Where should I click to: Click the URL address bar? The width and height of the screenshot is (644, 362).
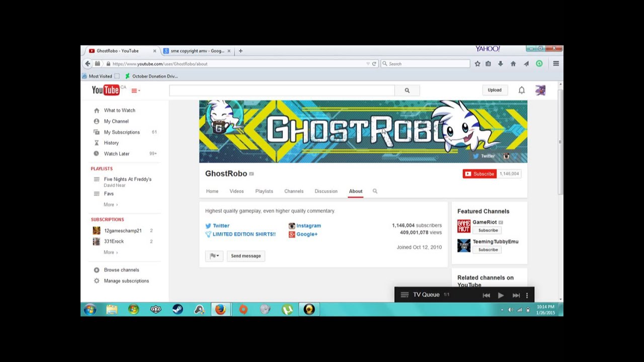(236, 64)
